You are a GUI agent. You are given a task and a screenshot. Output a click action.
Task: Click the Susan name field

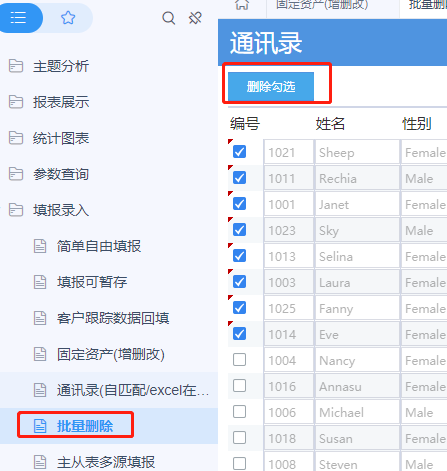[357, 438]
